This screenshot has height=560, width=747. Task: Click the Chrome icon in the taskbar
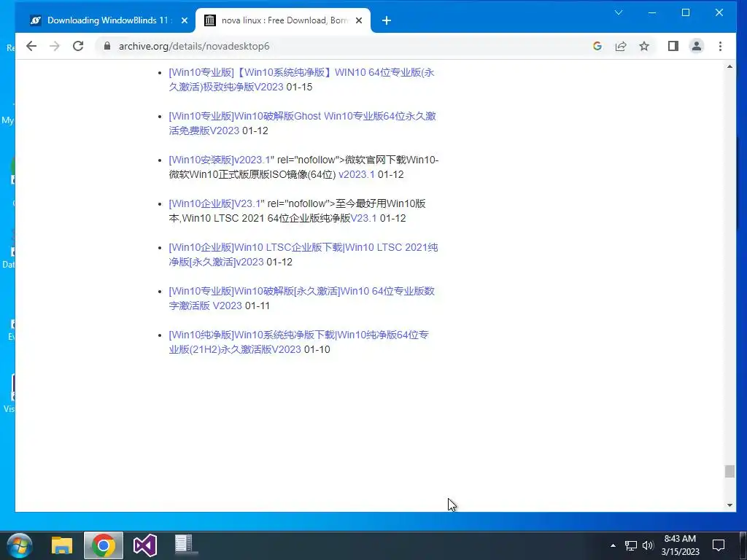pyautogui.click(x=104, y=545)
